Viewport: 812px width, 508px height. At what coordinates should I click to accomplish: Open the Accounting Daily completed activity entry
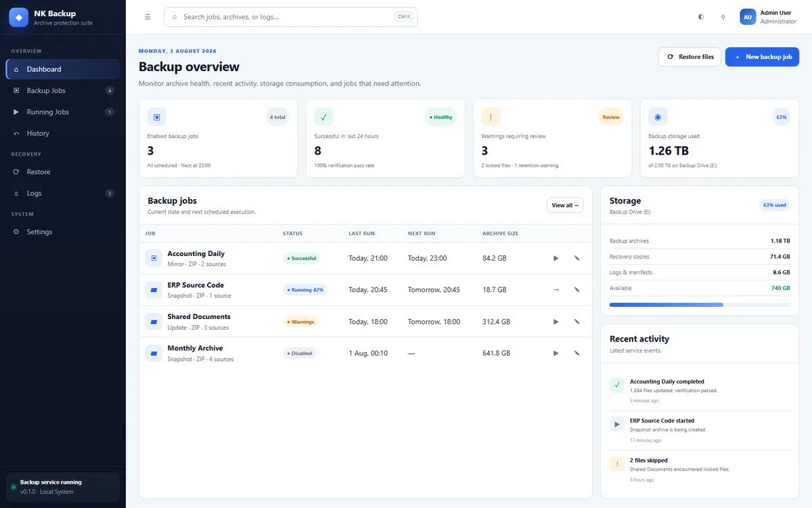700,391
